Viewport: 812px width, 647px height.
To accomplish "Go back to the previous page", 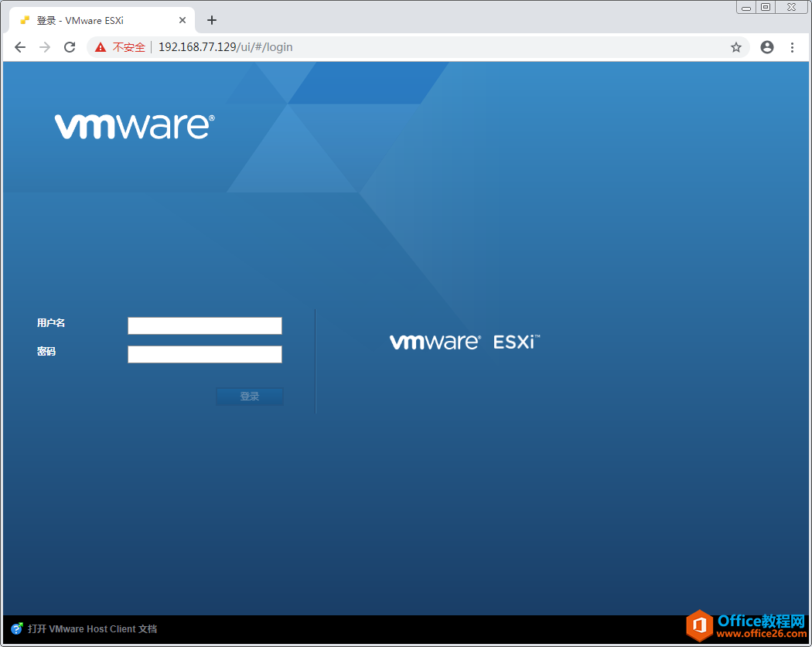I will tap(20, 47).
